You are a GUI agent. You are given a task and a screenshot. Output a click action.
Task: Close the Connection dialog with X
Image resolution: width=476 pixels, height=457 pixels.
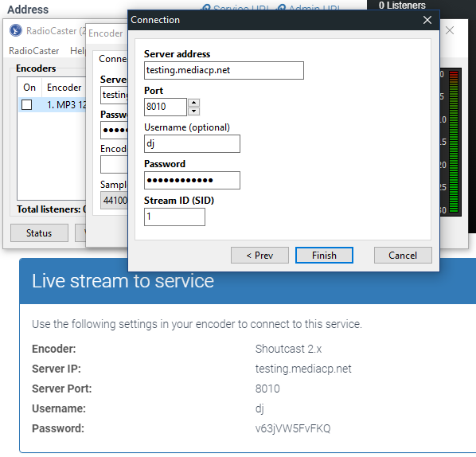[427, 20]
